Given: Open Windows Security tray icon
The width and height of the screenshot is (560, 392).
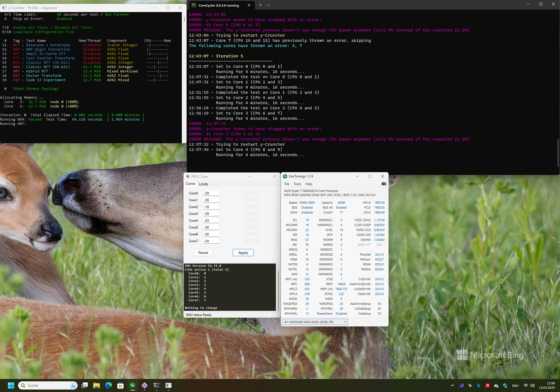Looking at the screenshot, I should 505,385.
